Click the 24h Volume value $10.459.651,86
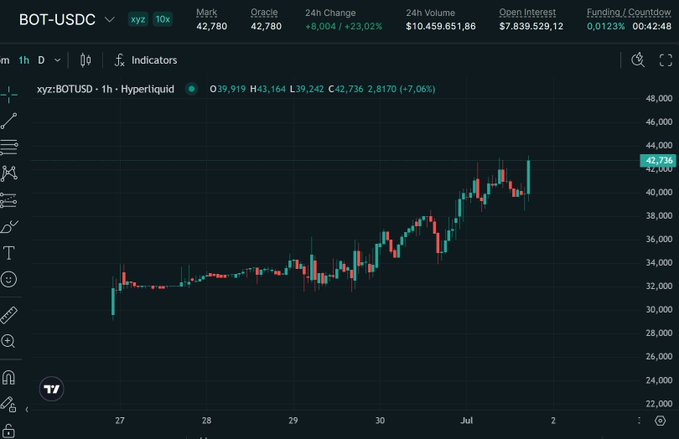This screenshot has height=439, width=679. click(x=441, y=26)
